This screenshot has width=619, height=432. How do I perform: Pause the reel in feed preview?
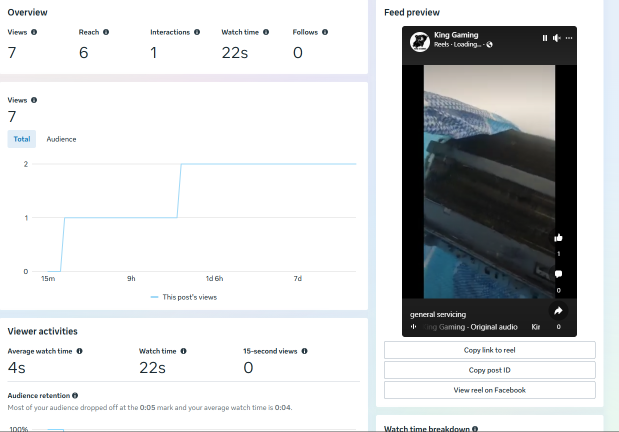click(545, 38)
